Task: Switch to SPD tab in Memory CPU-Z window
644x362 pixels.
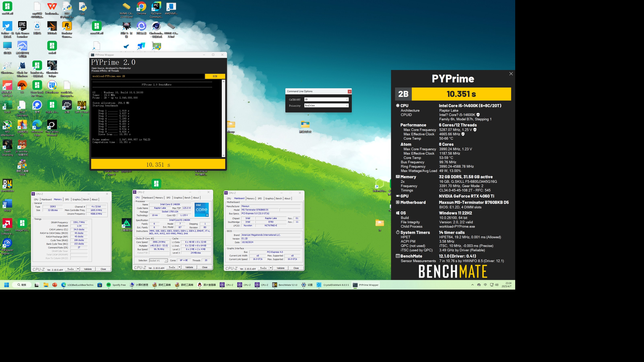Action: point(67,199)
